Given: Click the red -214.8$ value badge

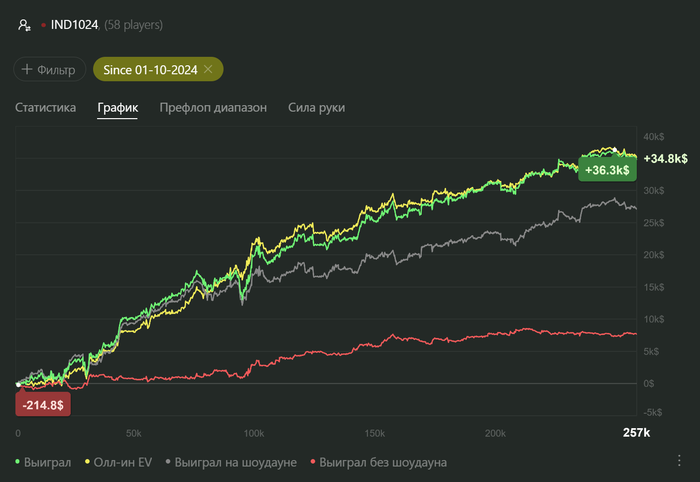Looking at the screenshot, I should (40, 405).
